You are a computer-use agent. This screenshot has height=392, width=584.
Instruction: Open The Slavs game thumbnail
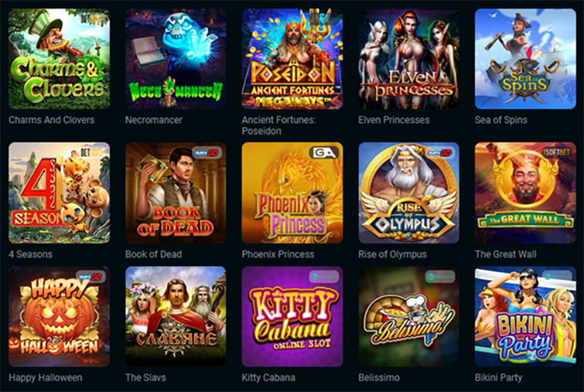(176, 316)
